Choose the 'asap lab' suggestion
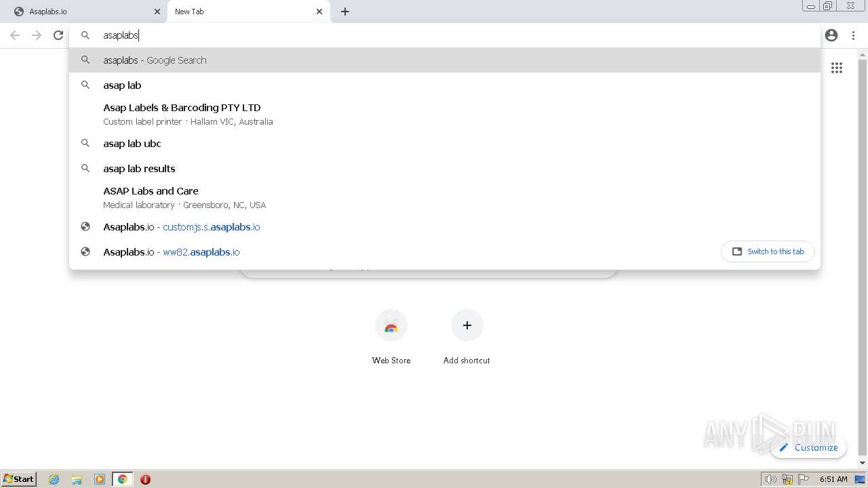This screenshot has height=488, width=868. tap(445, 85)
